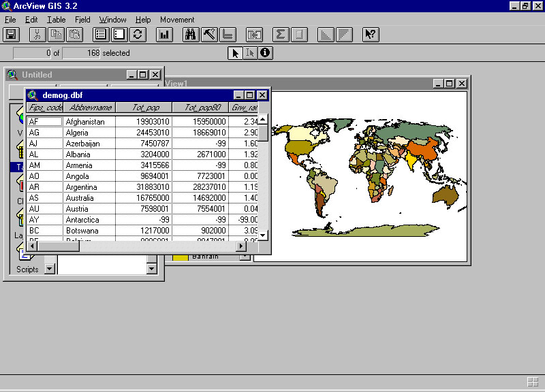
Task: Open the Field menu
Action: pyautogui.click(x=82, y=20)
